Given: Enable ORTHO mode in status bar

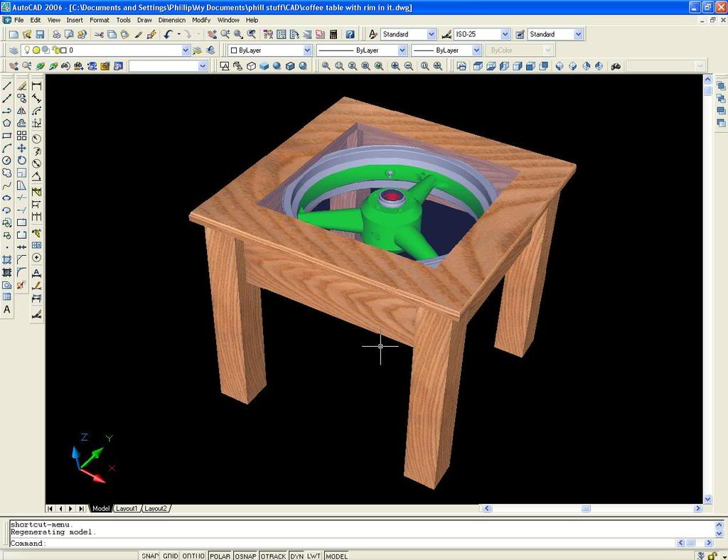Looking at the screenshot, I should tap(193, 556).
